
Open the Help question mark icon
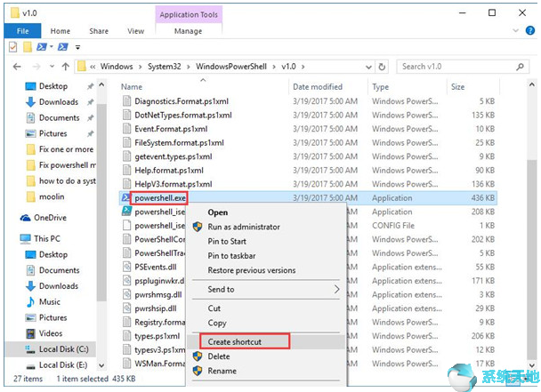pyautogui.click(x=530, y=31)
